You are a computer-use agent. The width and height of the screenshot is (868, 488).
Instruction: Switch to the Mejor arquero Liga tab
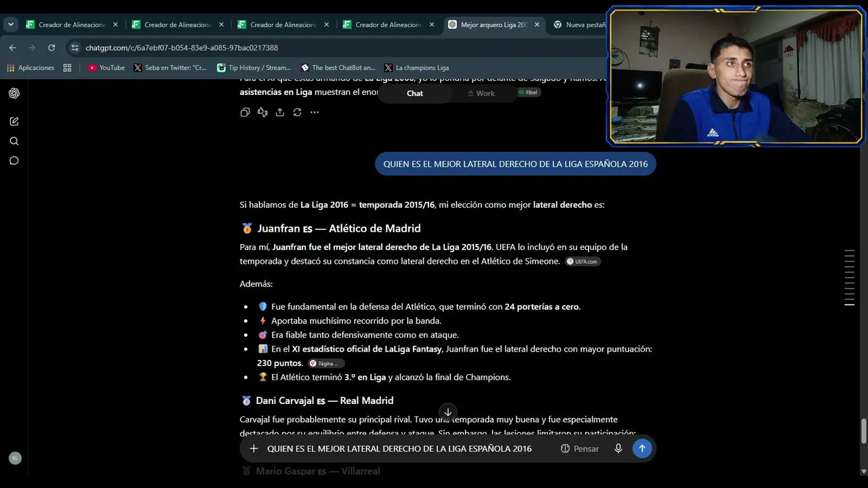coord(495,24)
